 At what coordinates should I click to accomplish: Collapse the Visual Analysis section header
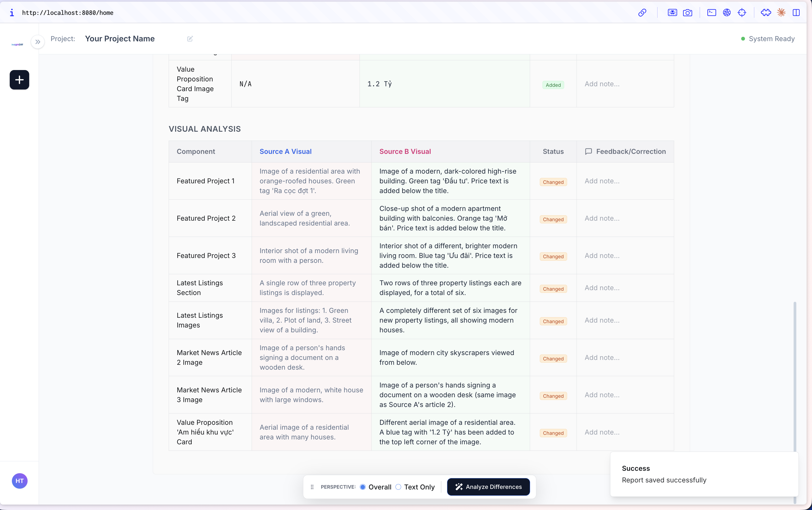[x=205, y=128]
